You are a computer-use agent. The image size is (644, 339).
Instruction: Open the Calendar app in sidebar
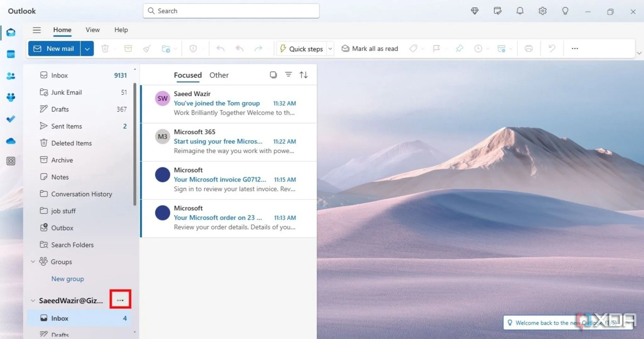pos(11,54)
